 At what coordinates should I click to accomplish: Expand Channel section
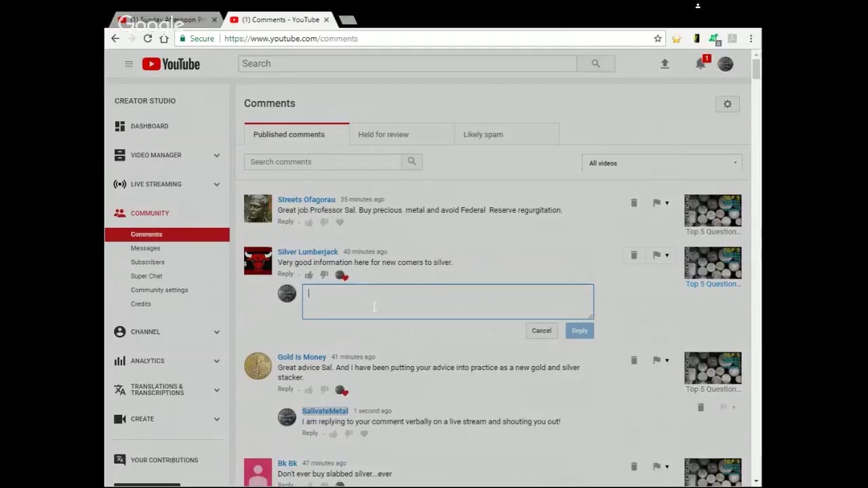click(x=217, y=332)
